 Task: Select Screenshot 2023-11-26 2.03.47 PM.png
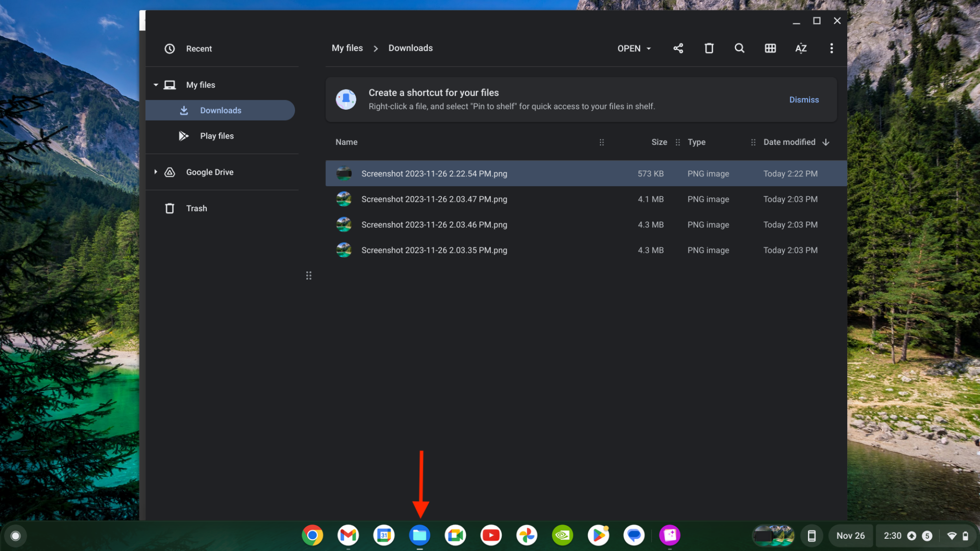tap(434, 199)
